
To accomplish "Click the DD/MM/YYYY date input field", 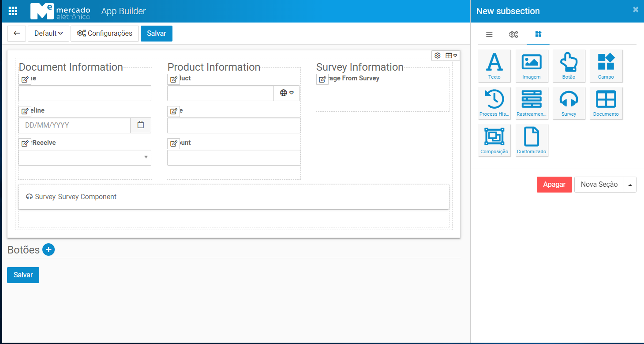I will tap(75, 125).
